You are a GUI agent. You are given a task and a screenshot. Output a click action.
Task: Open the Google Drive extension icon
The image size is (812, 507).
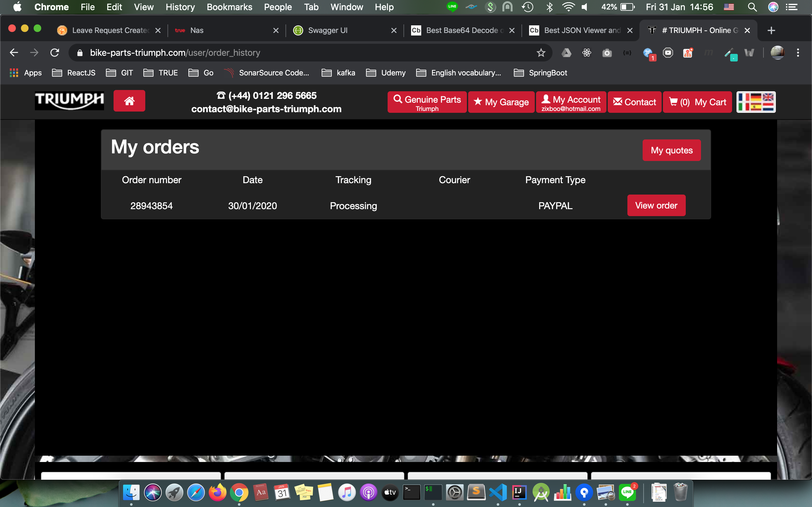566,53
